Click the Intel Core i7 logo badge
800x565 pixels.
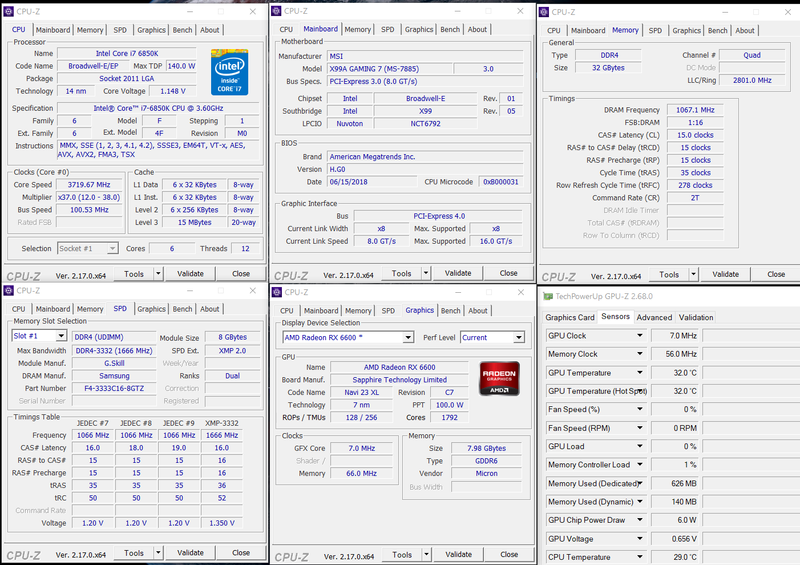[230, 72]
